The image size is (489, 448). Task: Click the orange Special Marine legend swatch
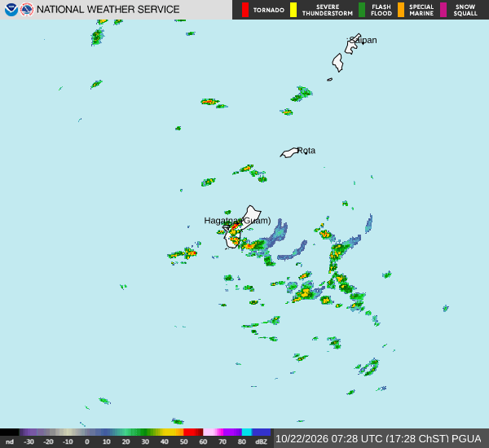(x=401, y=10)
